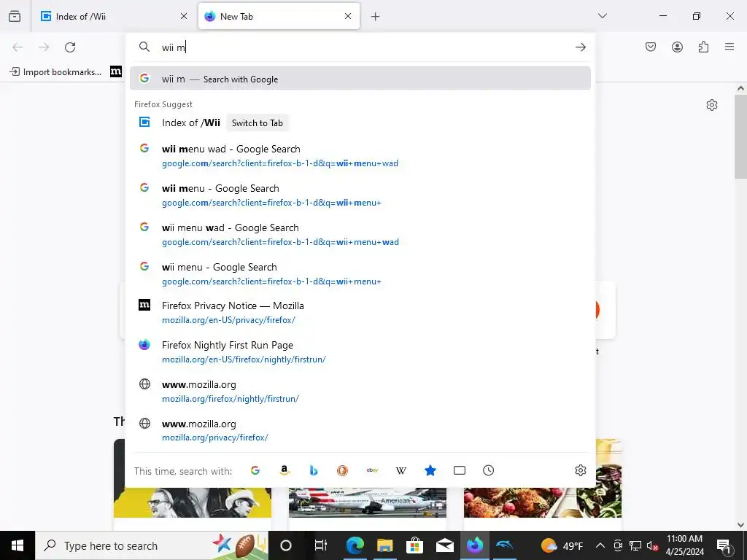This screenshot has width=747, height=560.
Task: Search open tabs using the tab icon
Action: 460,470
